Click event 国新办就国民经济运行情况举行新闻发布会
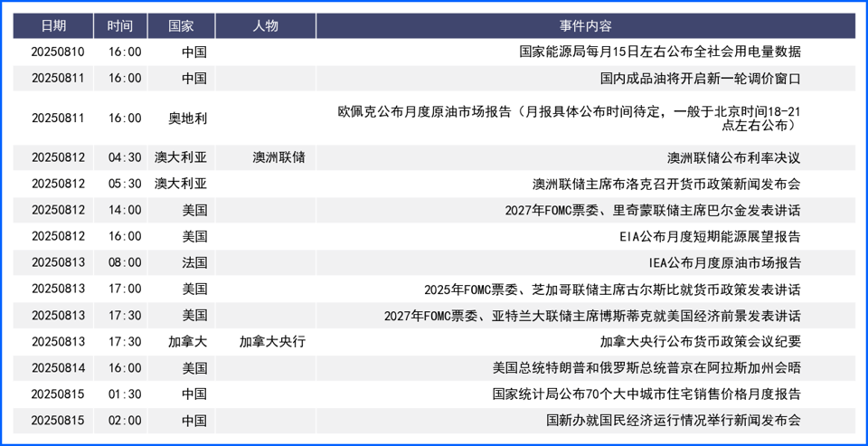Image resolution: width=868 pixels, height=446 pixels. (x=673, y=420)
